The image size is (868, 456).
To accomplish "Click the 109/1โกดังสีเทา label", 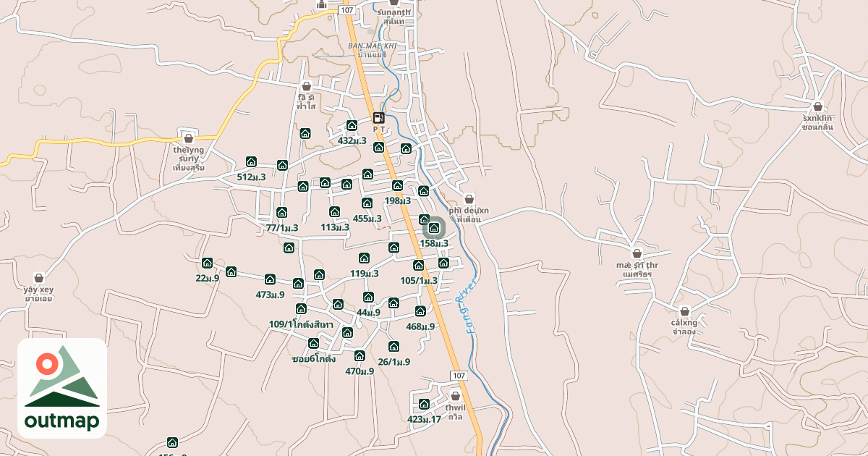I will pos(301,324).
